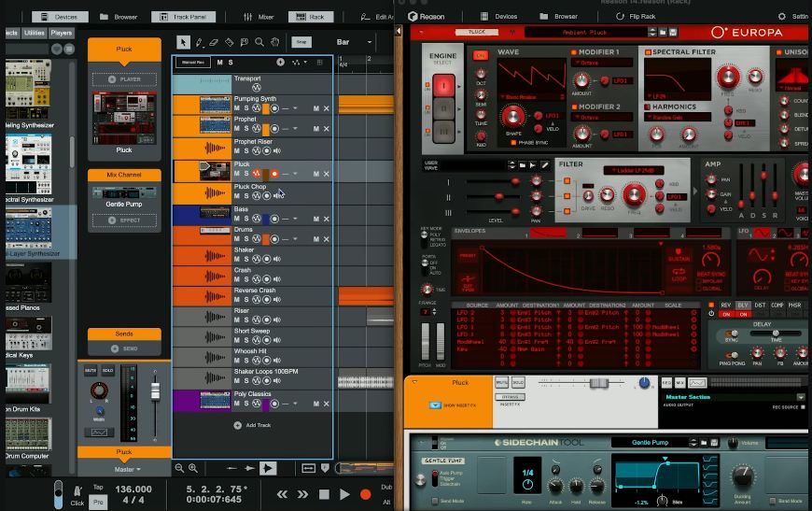This screenshot has height=511, width=812.
Task: Open the Bar snap value dropdown
Action: click(x=355, y=42)
